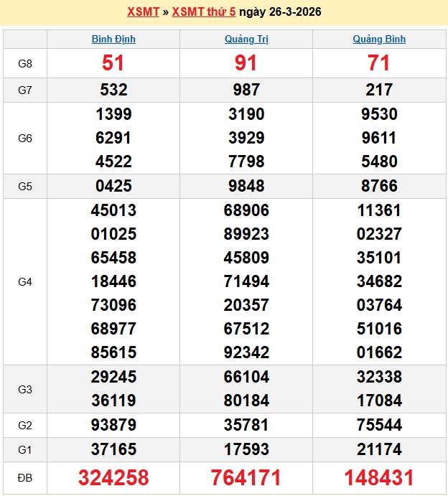
Task: Click the ĐB row label
Action: tap(25, 478)
